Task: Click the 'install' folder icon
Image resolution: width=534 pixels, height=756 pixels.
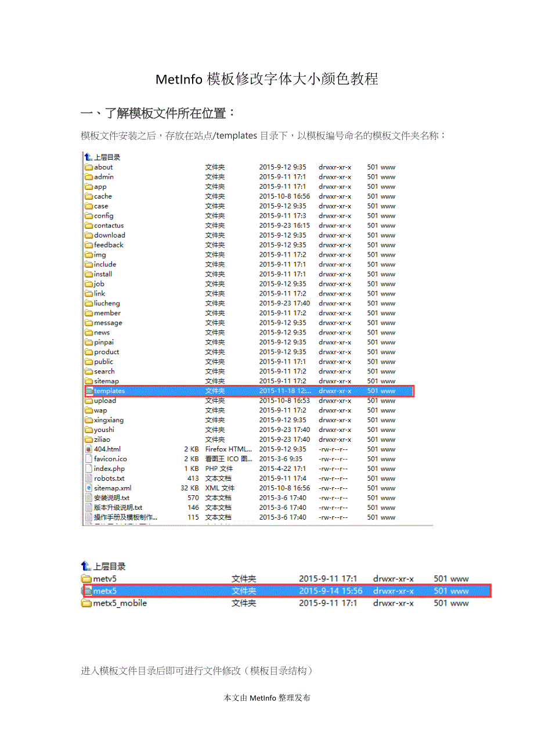Action: [x=89, y=274]
